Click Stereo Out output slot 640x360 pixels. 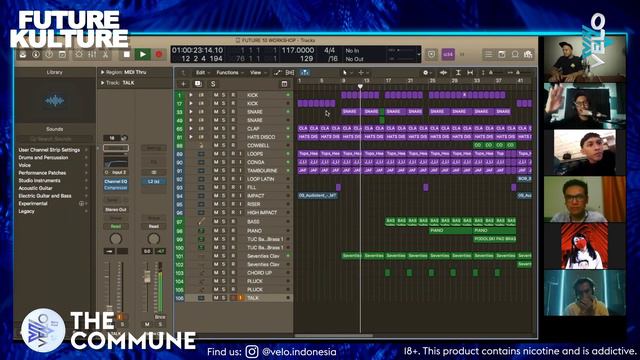116,209
